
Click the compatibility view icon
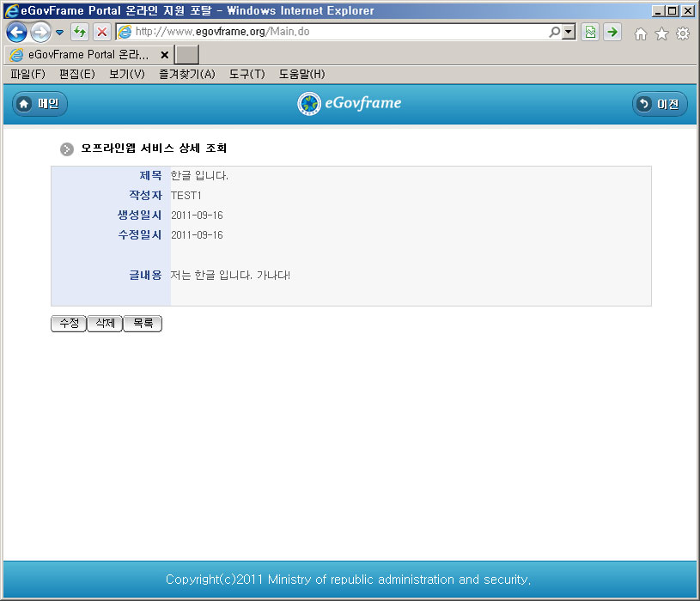[x=590, y=33]
